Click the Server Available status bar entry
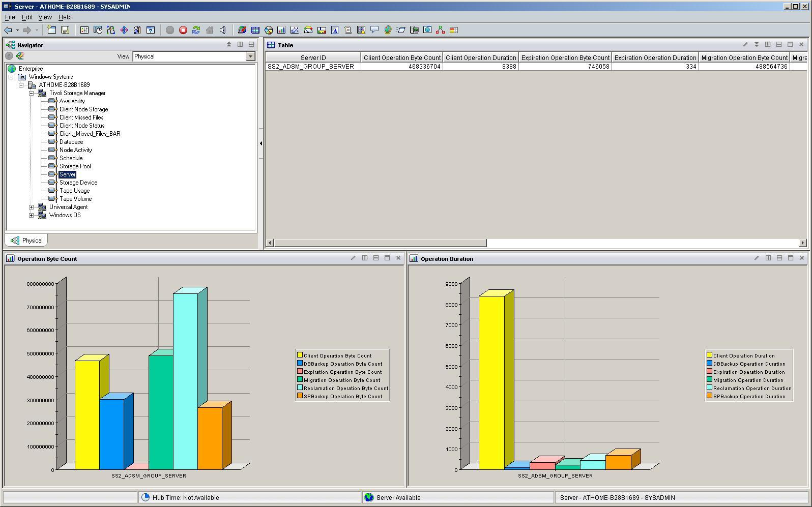812x507 pixels. [398, 497]
